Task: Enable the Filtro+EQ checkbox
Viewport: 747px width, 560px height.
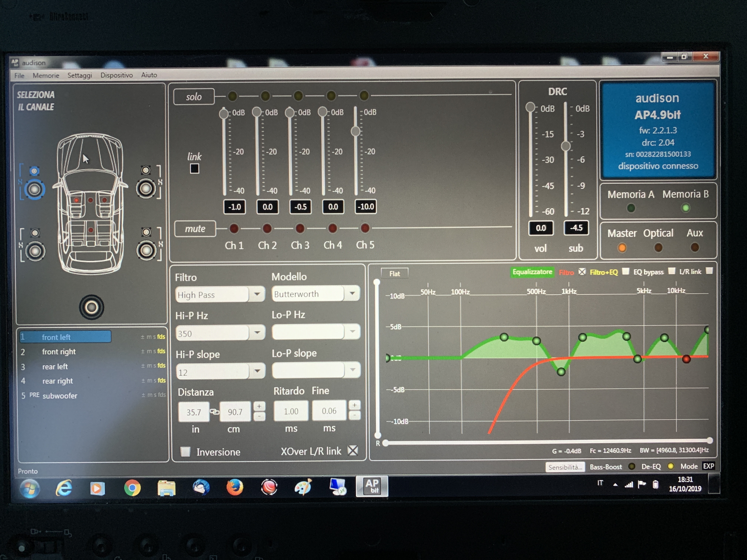Action: (x=625, y=271)
